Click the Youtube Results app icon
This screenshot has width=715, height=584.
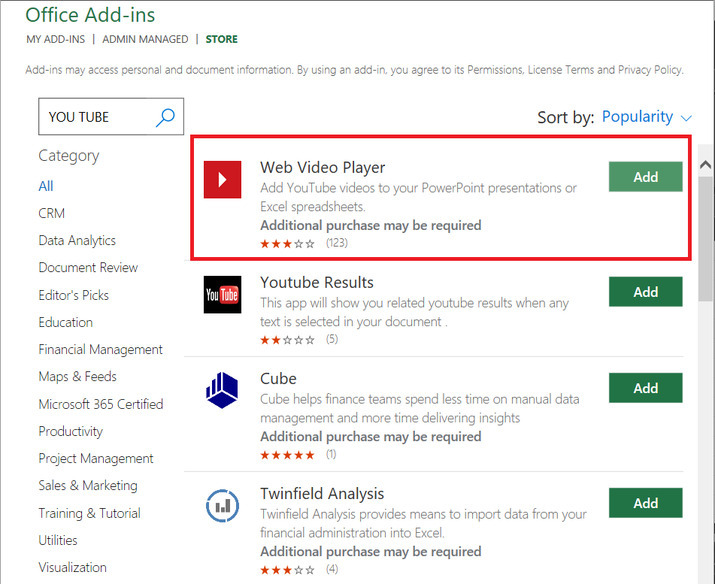tap(222, 294)
